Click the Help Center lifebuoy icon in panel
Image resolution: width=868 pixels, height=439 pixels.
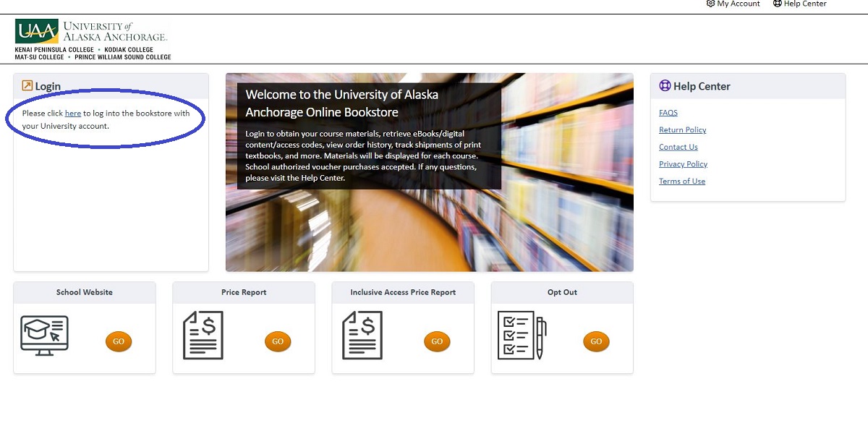(665, 86)
